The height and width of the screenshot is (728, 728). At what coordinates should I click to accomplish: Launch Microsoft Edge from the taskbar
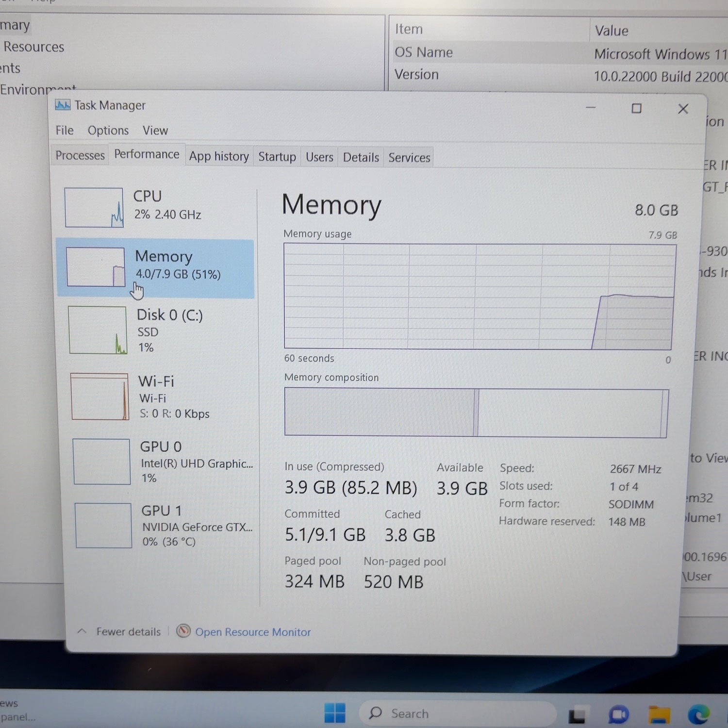coord(699,715)
